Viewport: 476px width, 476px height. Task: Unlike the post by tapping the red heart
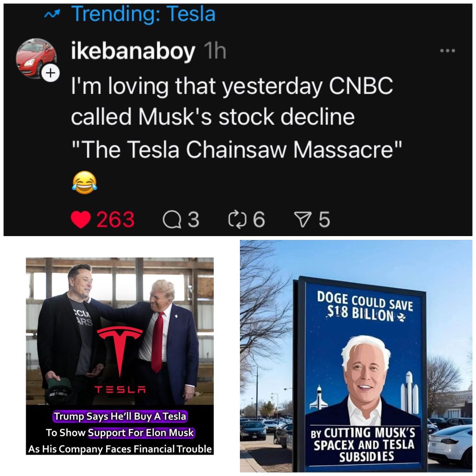[81, 220]
